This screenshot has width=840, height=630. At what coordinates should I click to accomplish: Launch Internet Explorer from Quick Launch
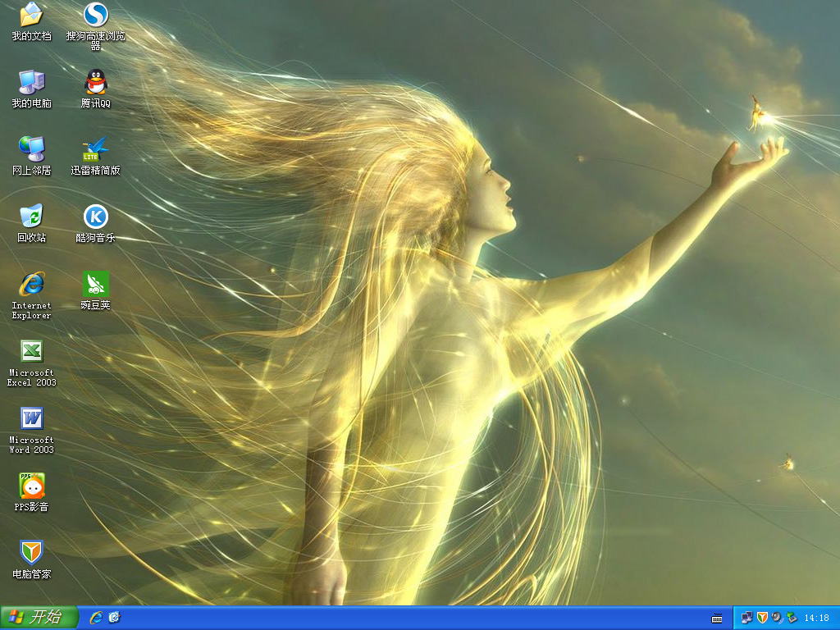[x=96, y=618]
